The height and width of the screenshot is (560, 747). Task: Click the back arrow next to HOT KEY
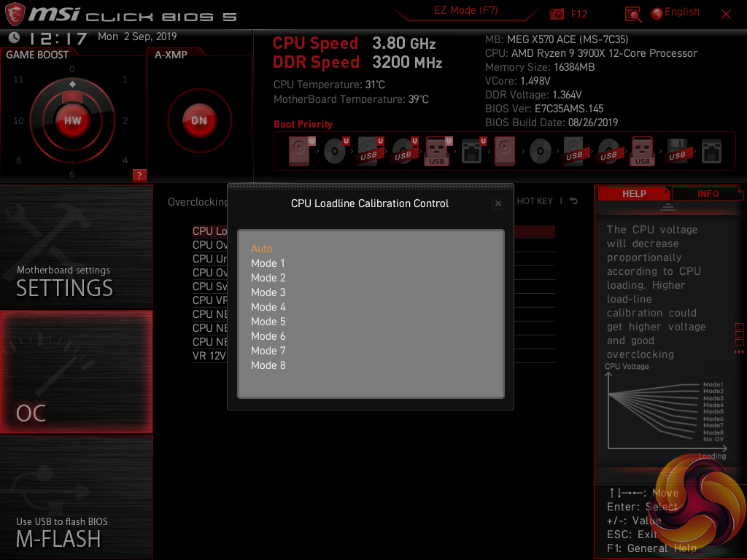[574, 201]
